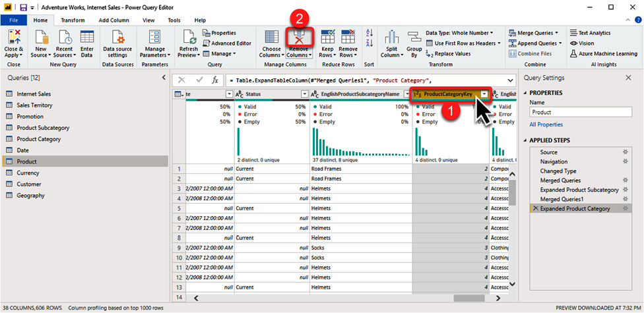The image size is (644, 313).
Task: Collapse the Queries pane
Action: tap(164, 78)
